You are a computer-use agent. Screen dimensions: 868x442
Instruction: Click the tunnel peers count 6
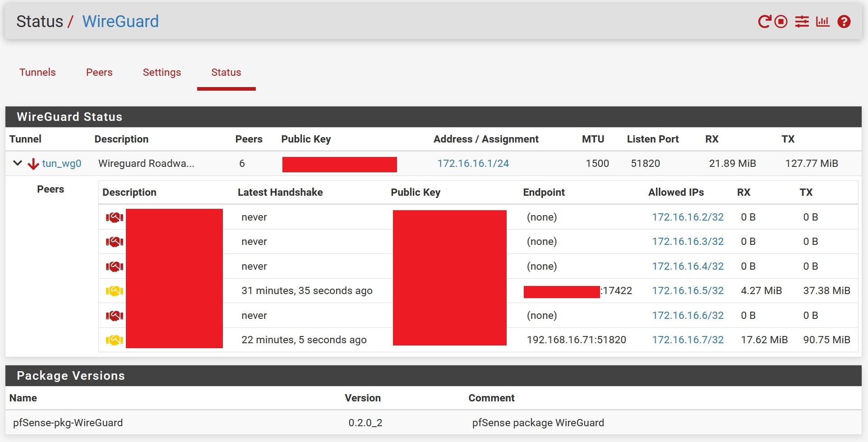(x=242, y=163)
